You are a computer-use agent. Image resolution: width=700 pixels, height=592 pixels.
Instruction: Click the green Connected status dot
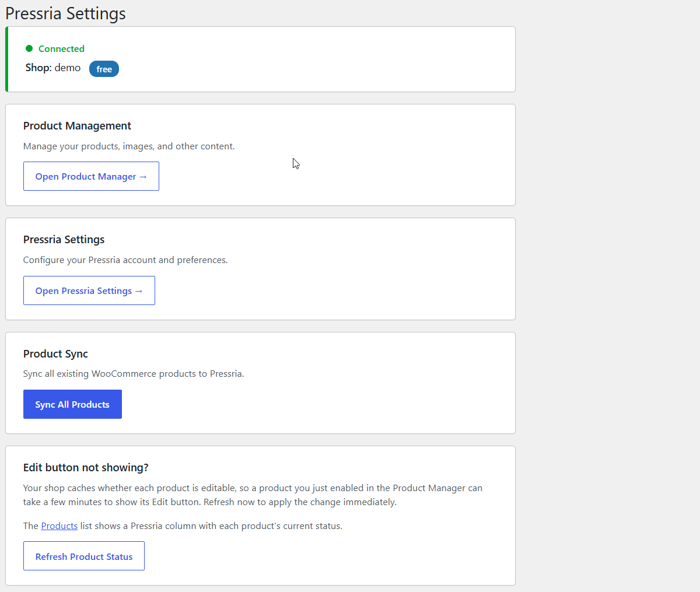click(29, 48)
